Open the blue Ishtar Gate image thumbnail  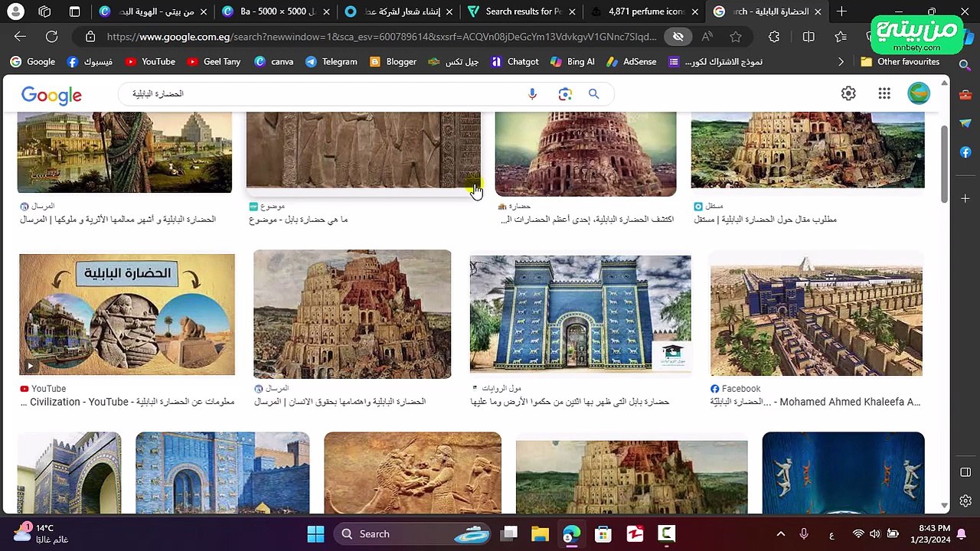(580, 315)
